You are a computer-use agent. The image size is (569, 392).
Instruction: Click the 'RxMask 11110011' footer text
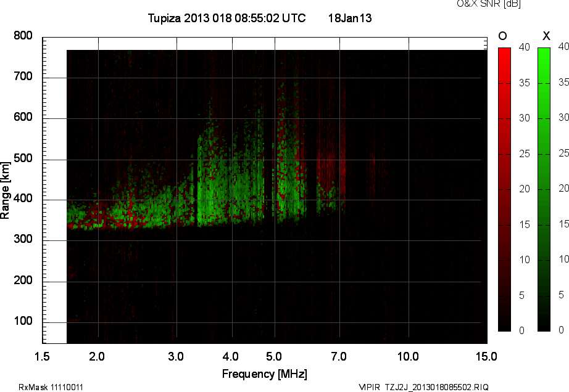[51, 387]
